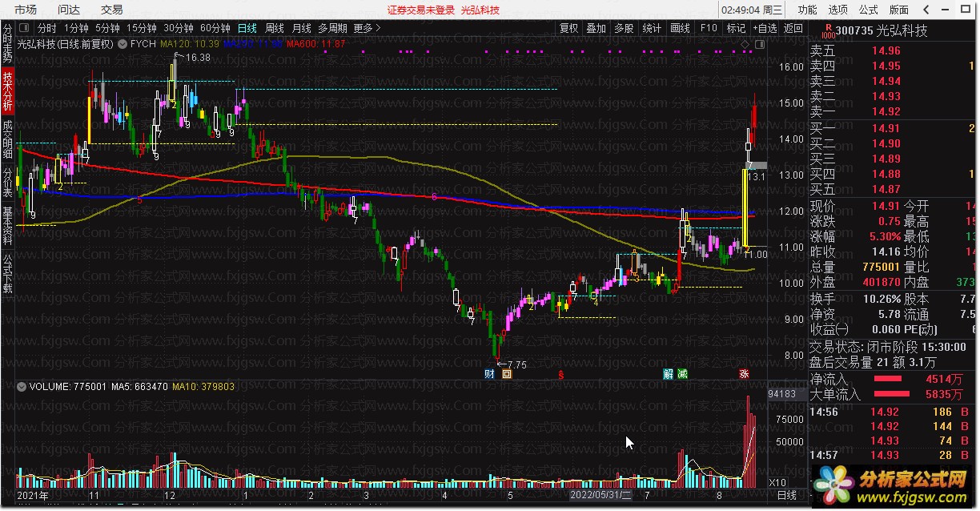Click the X10 volume scale label
The height and width of the screenshot is (511, 980).
[777, 483]
